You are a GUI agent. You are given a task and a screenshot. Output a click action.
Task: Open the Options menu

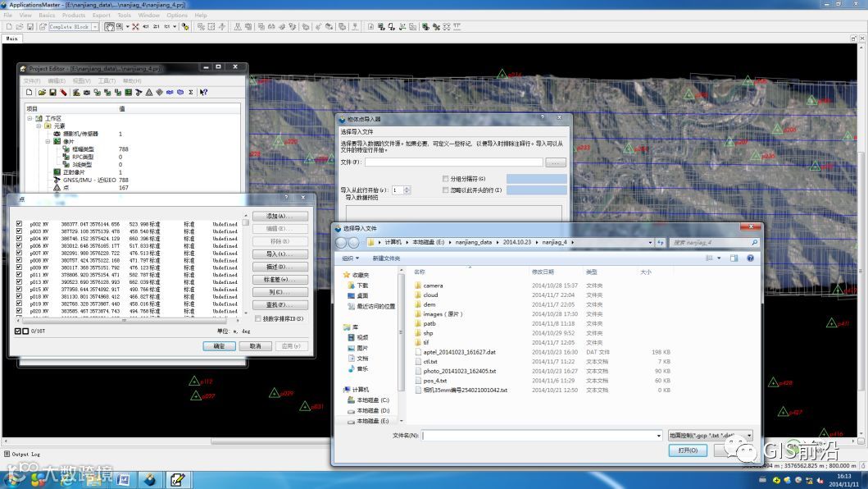click(177, 16)
